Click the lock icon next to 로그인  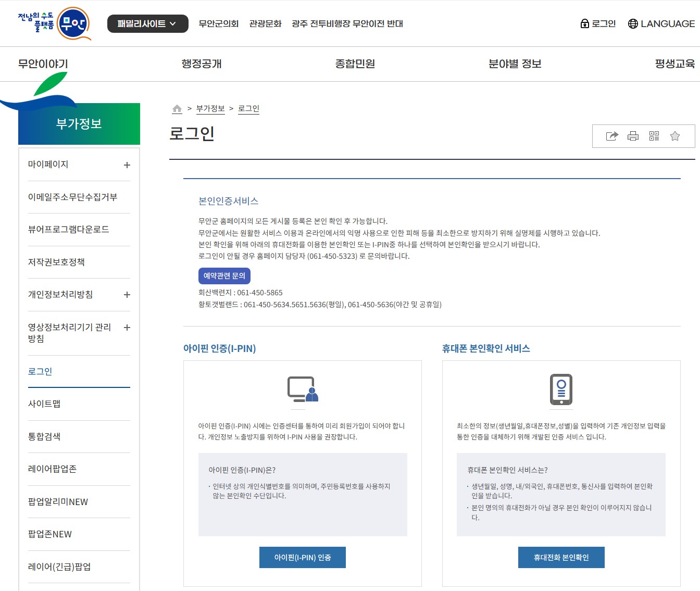584,23
